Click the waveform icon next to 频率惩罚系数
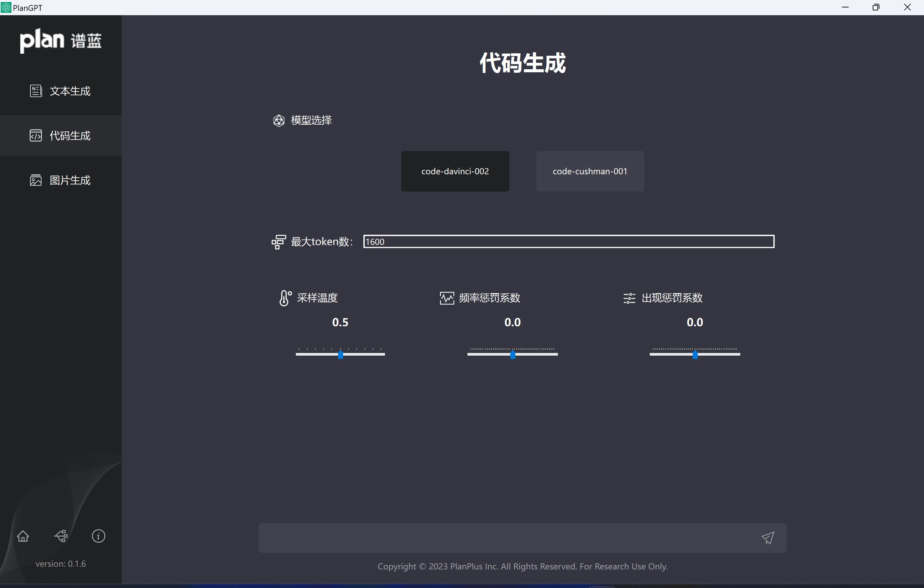Screen dimensions: 924x588 tap(447, 298)
